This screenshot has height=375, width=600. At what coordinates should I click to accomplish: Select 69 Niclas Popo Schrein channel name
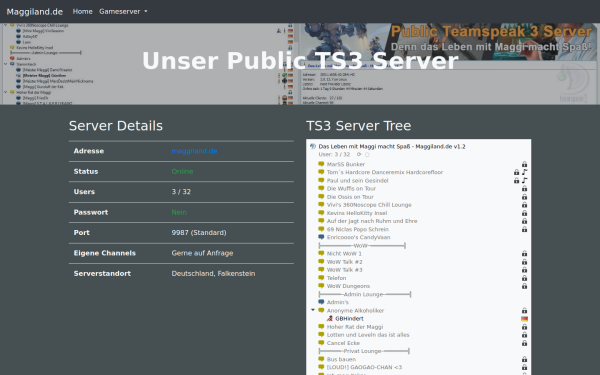[357, 229]
